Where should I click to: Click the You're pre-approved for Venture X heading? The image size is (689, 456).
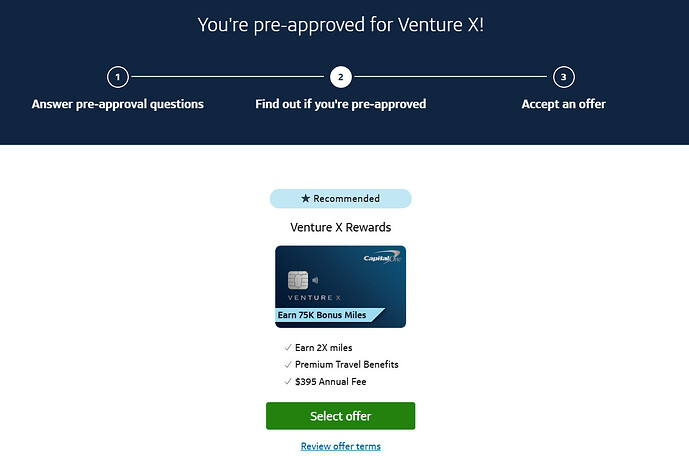341,25
